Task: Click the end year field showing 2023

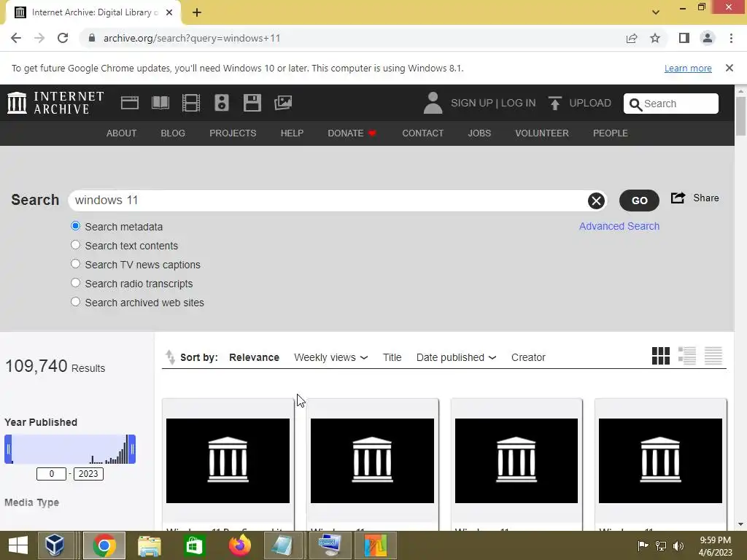Action: 88,474
